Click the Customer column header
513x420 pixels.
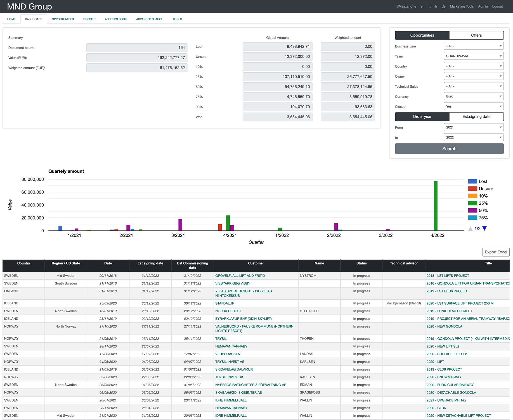[256, 265]
